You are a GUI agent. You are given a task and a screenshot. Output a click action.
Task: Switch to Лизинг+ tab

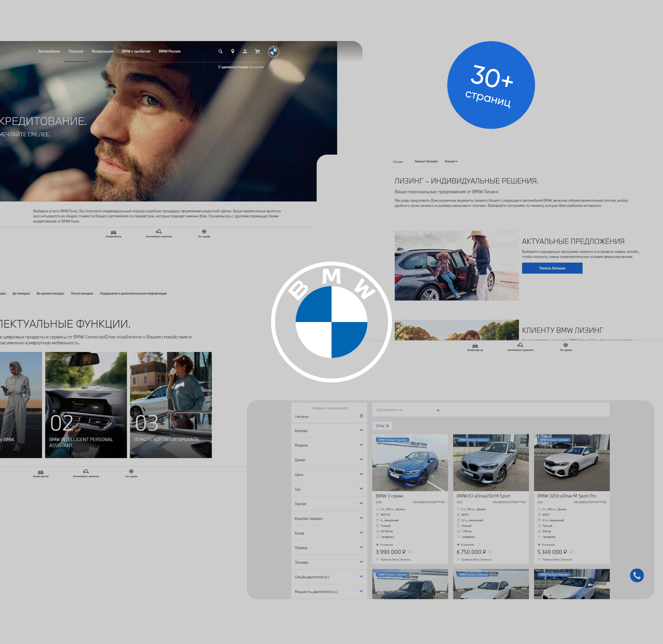tap(451, 162)
